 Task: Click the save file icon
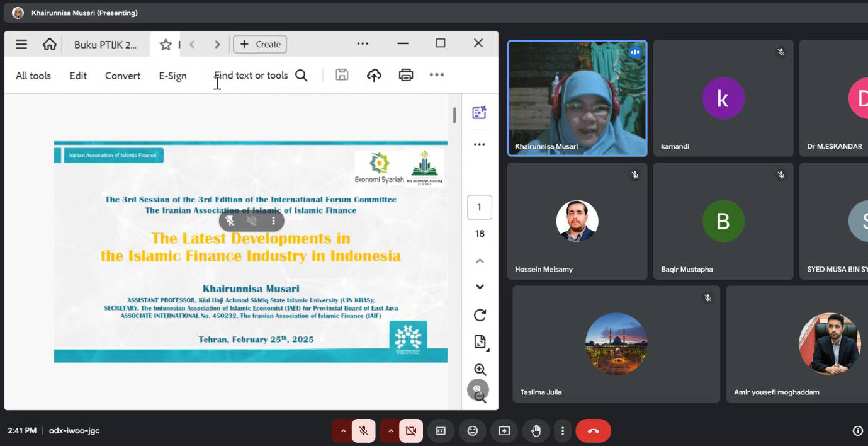tap(342, 76)
